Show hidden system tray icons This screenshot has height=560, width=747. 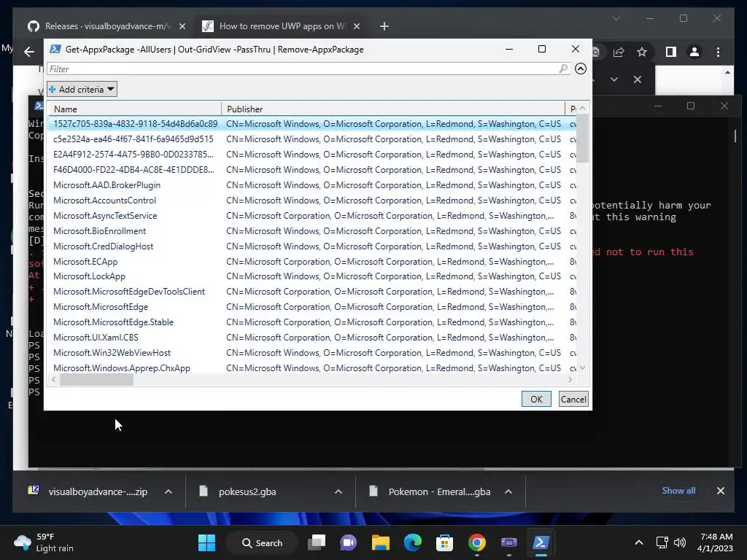tap(639, 542)
